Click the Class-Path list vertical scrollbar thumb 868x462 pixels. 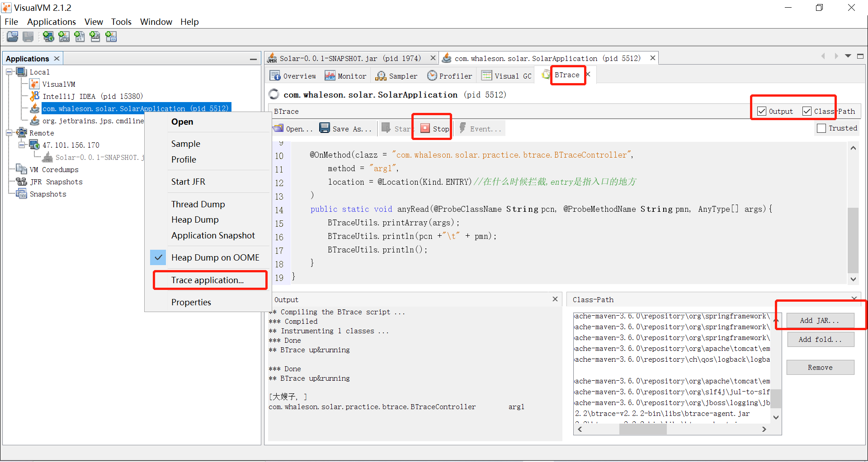click(x=776, y=398)
